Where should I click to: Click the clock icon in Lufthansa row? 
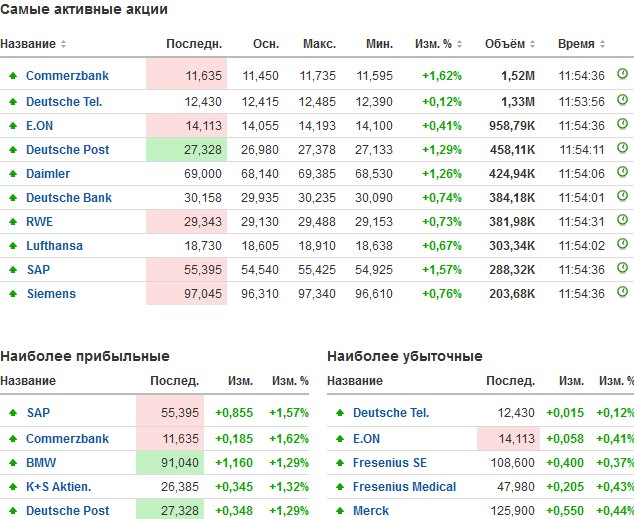(622, 245)
